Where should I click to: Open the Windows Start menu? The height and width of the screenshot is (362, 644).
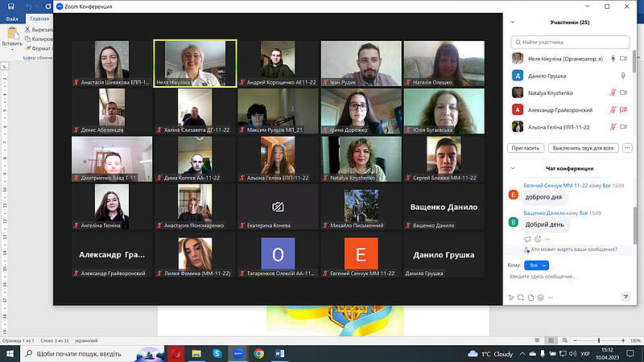coord(10,354)
